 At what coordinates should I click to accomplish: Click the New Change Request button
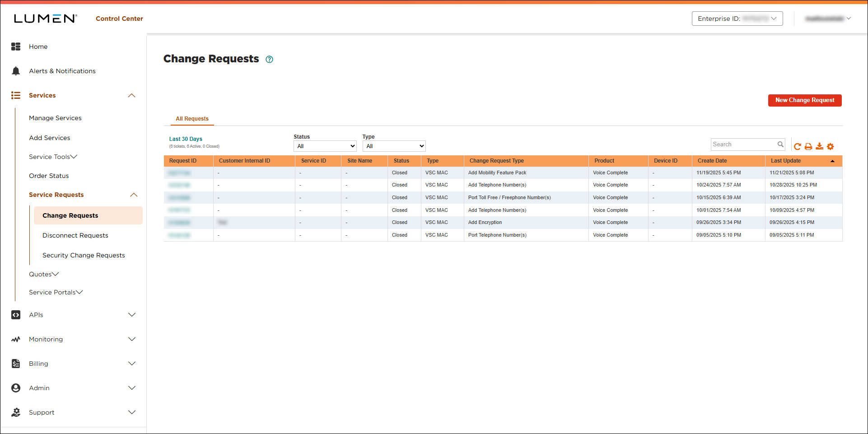pos(804,100)
